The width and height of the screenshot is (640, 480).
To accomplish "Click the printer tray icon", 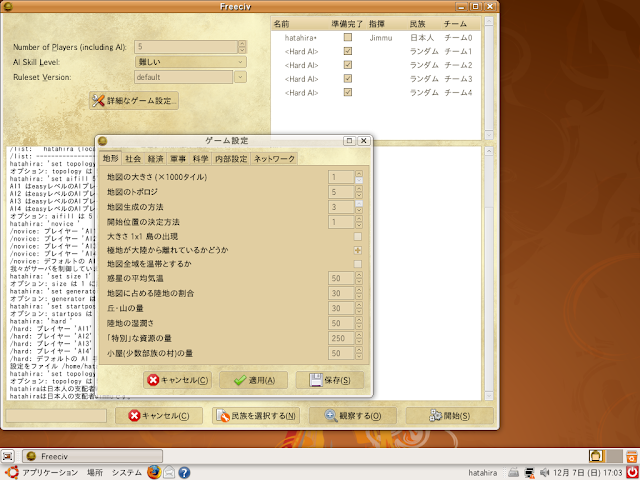I will pos(513,472).
